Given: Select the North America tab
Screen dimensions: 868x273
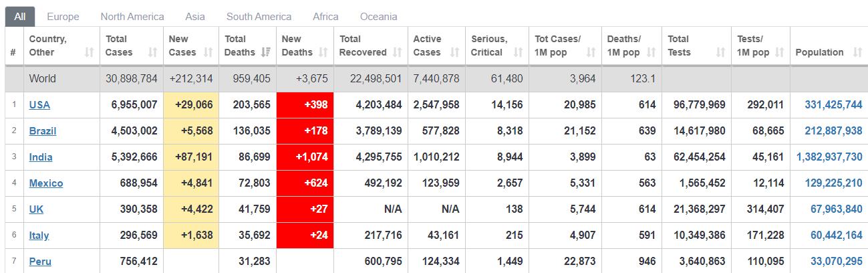Looking at the screenshot, I should pos(132,17).
